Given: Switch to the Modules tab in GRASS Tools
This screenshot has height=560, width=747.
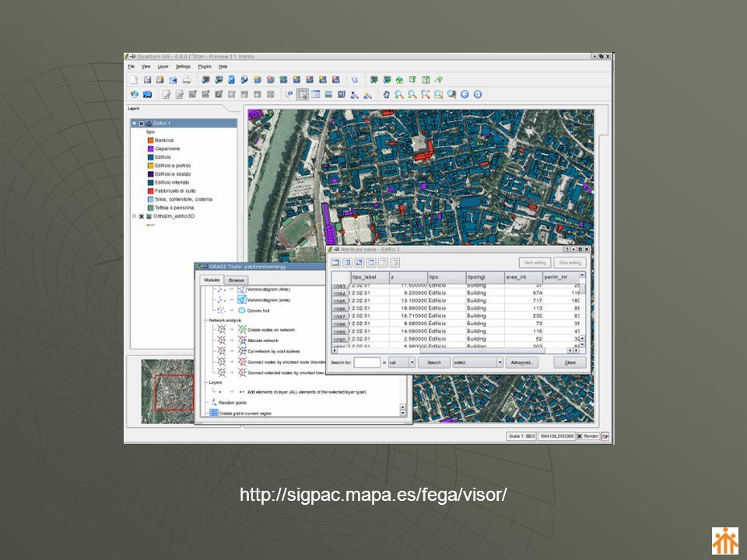Looking at the screenshot, I should (x=212, y=280).
